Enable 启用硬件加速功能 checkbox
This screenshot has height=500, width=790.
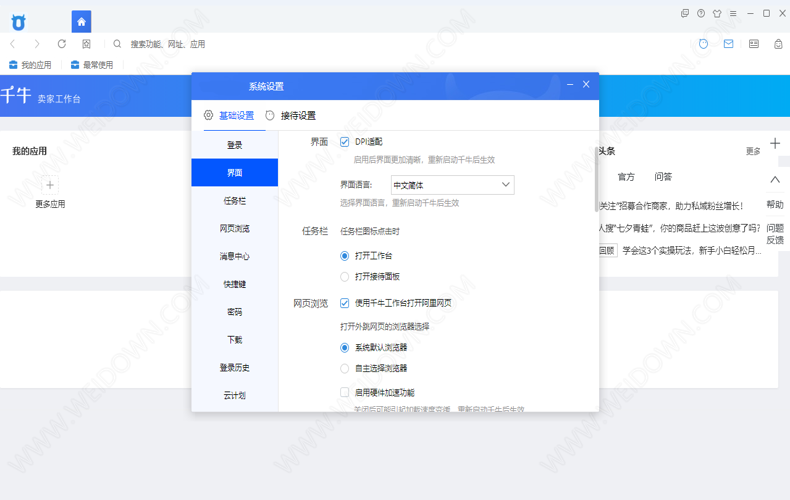[345, 393]
